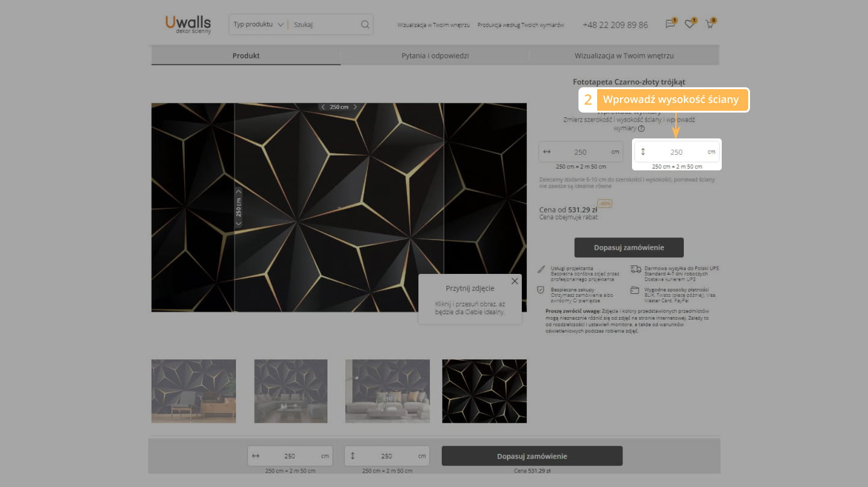Click Dopasuj zamówienie in bottom bar
Viewport: 868px width, 487px height.
pyautogui.click(x=532, y=456)
